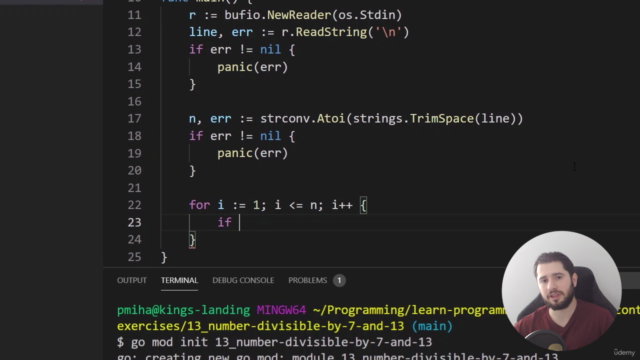Open the OUTPUT panel tab
Screen dimensions: 640x360
click(131, 280)
